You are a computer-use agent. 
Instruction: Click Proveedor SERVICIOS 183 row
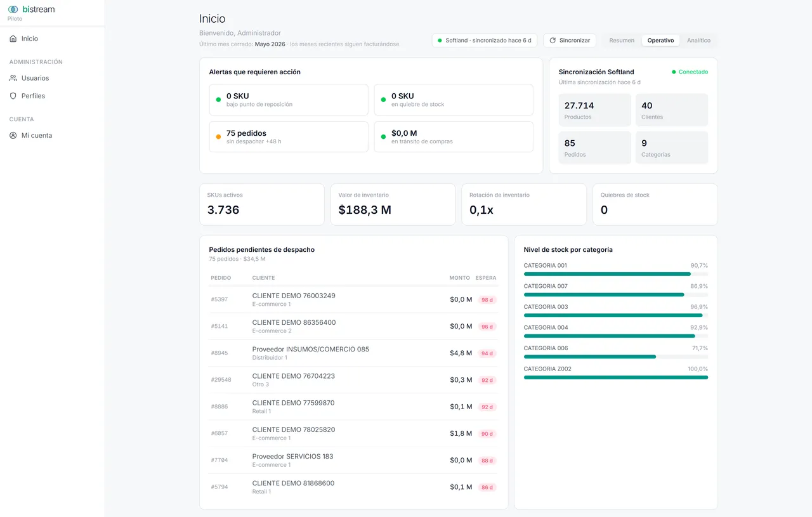tap(354, 461)
